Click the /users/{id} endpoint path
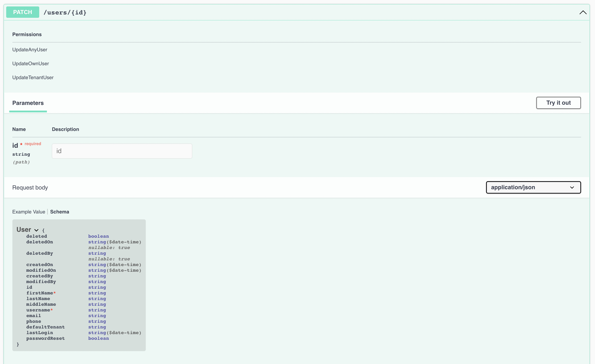 click(x=65, y=12)
